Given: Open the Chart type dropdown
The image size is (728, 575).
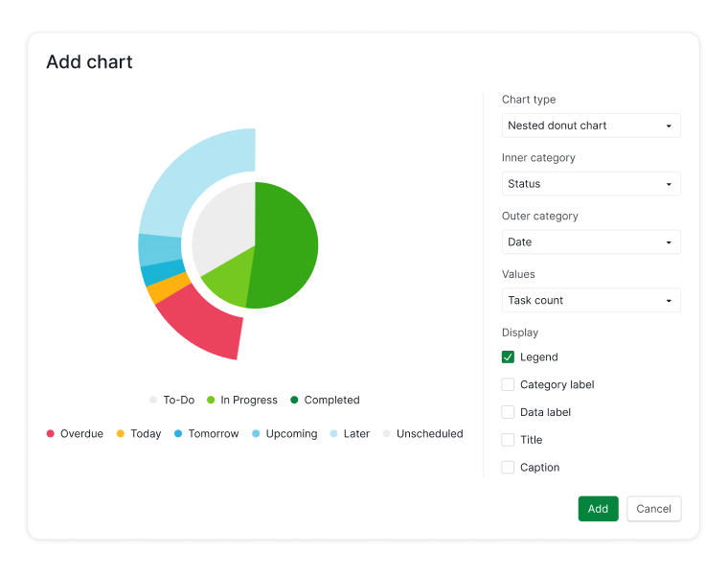Looking at the screenshot, I should coord(590,126).
